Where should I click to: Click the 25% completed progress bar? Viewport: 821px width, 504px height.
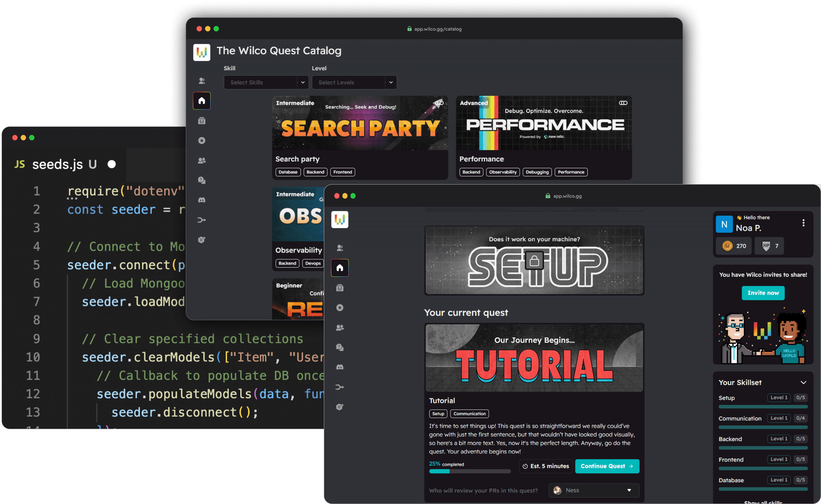tap(470, 471)
